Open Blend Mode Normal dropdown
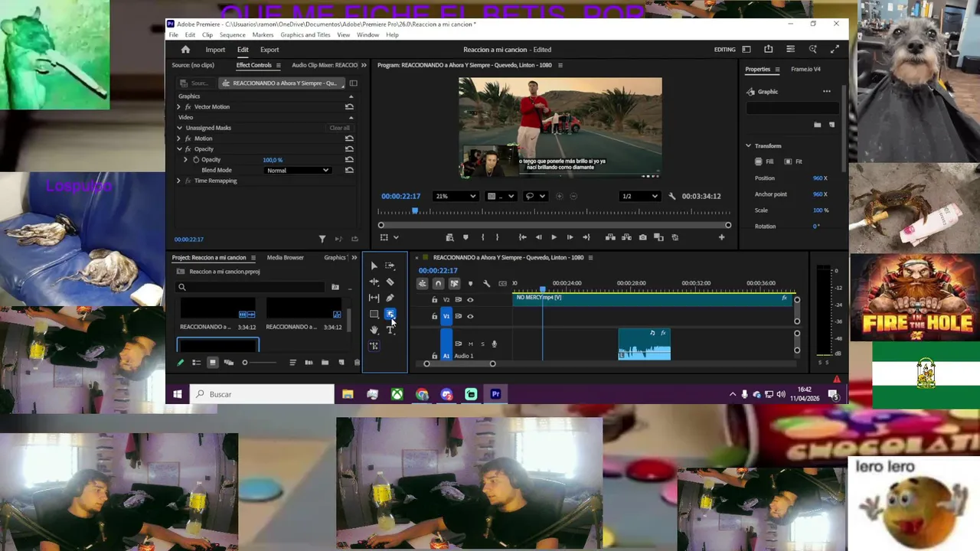The image size is (980, 551). (x=298, y=170)
